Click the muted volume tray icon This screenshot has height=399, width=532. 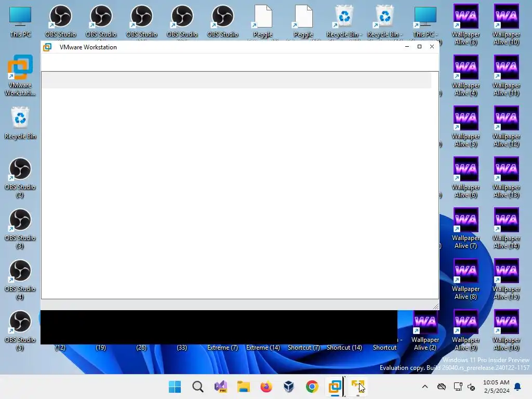tap(471, 387)
